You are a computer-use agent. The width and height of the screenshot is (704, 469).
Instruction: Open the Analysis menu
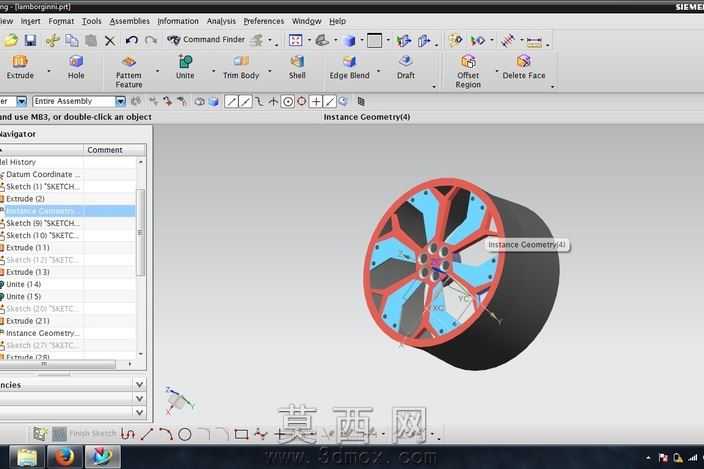tap(221, 21)
